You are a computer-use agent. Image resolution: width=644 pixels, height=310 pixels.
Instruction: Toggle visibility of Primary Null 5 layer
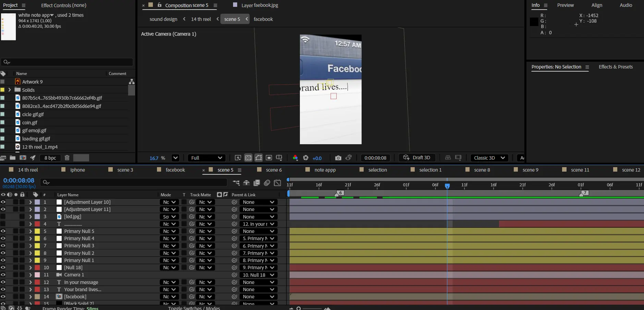(3, 231)
